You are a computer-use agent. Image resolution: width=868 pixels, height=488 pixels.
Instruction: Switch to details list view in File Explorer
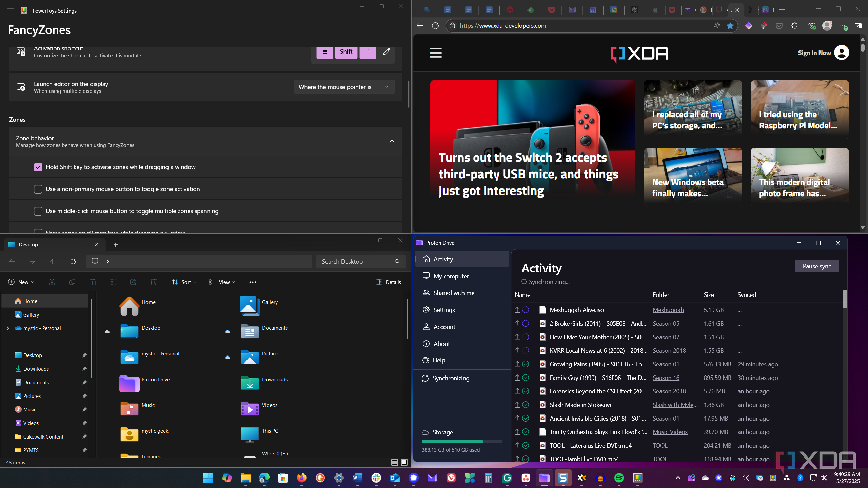(394, 462)
